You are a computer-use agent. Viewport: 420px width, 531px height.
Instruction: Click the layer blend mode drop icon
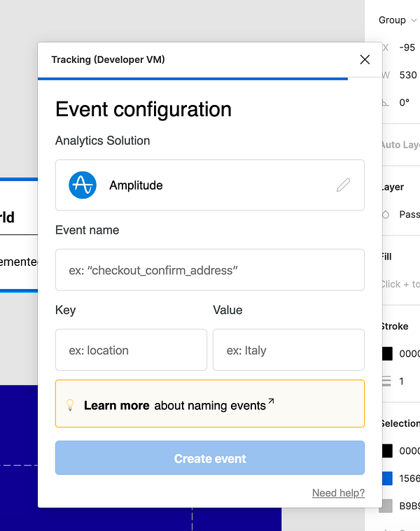click(385, 214)
